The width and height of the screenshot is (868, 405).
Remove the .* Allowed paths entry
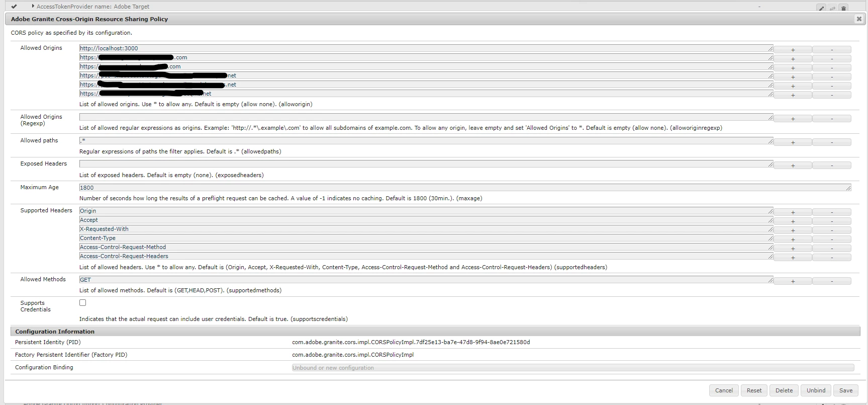[x=832, y=142]
